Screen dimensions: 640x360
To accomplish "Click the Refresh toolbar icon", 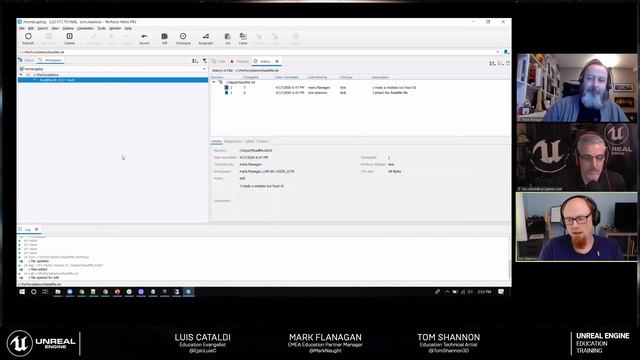I will coord(28,38).
